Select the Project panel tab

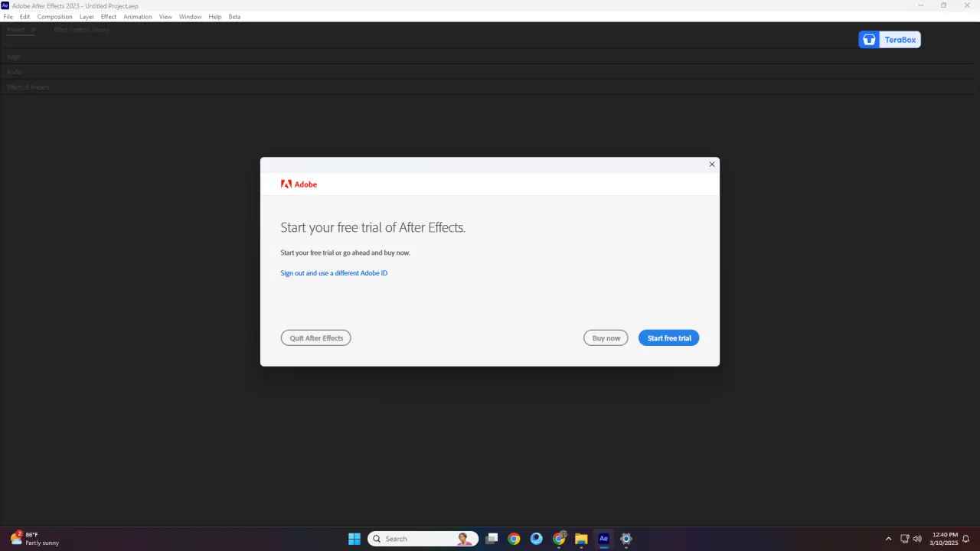[16, 30]
